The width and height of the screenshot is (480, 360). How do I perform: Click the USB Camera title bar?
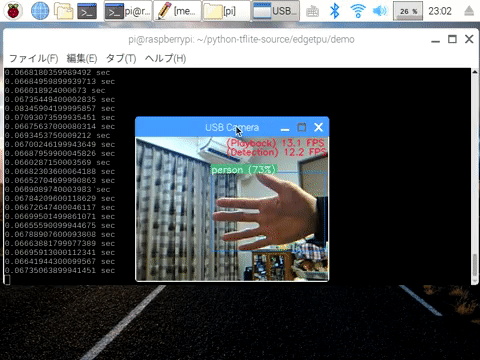(232, 127)
